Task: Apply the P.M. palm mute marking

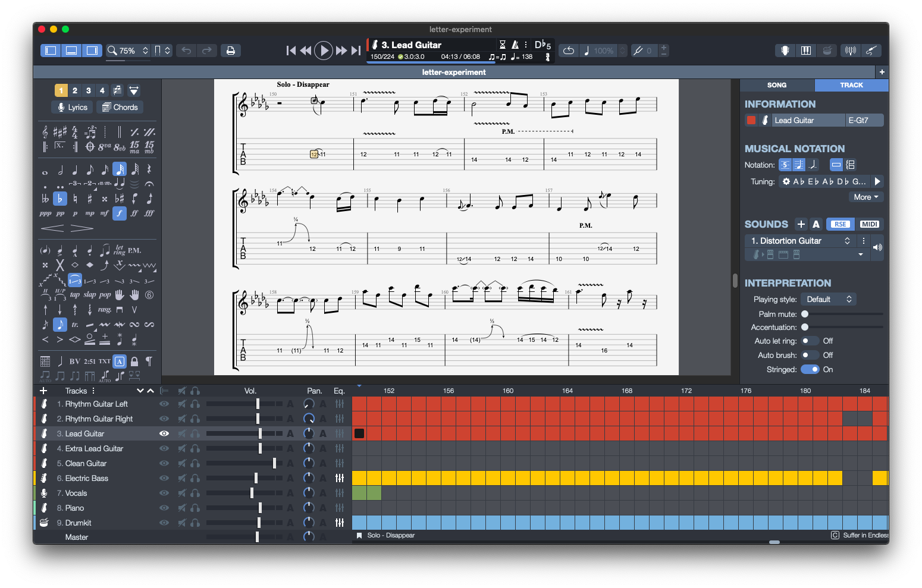Action: pyautogui.click(x=134, y=250)
